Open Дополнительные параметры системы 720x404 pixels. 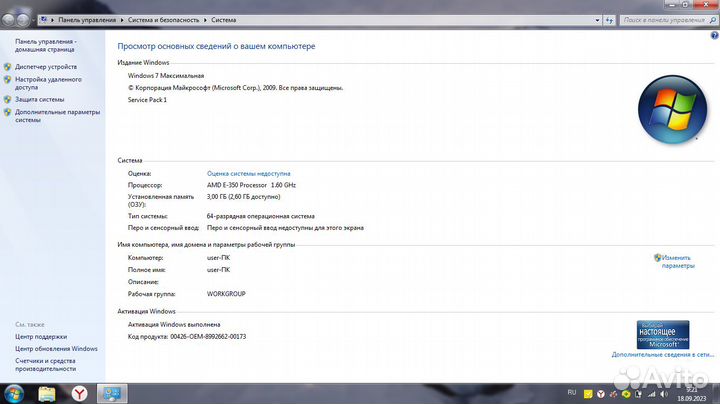(x=57, y=116)
